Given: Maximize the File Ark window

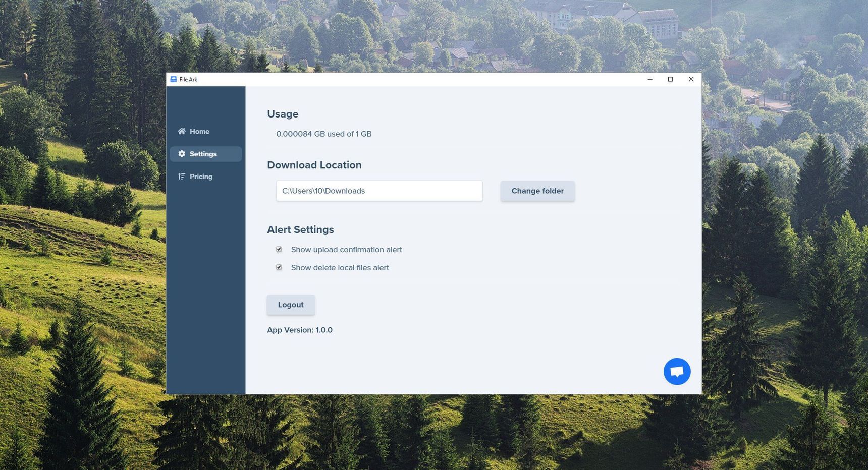Looking at the screenshot, I should 670,79.
